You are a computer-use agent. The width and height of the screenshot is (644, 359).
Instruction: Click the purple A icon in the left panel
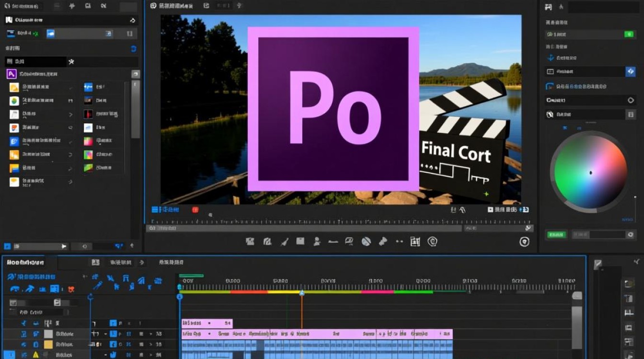(11, 74)
